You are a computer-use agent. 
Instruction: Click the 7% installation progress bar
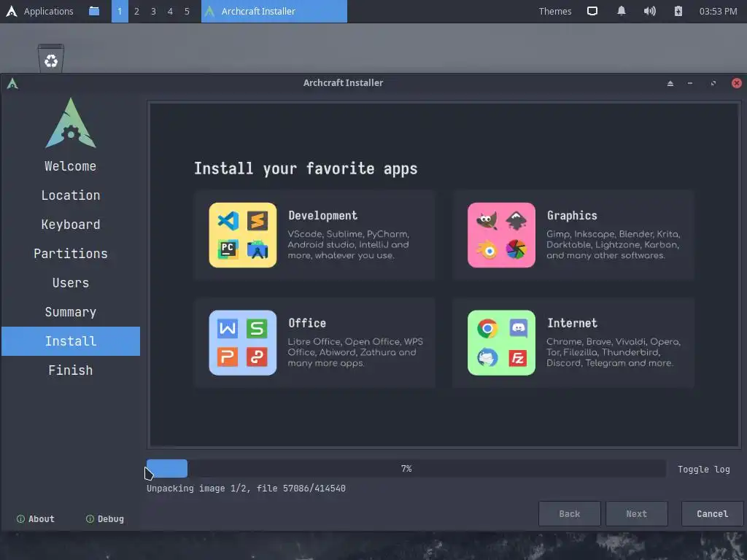click(x=406, y=469)
